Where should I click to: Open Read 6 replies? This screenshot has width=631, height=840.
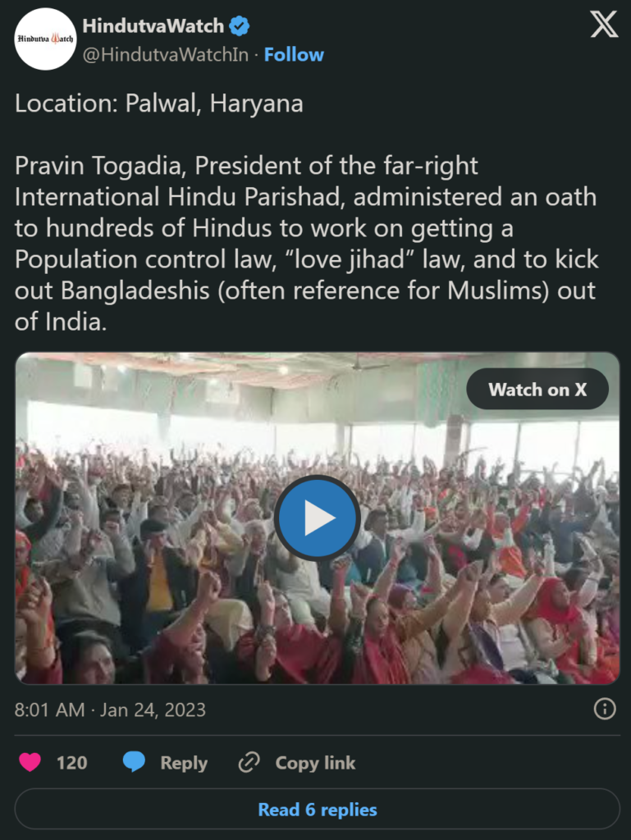pos(317,810)
